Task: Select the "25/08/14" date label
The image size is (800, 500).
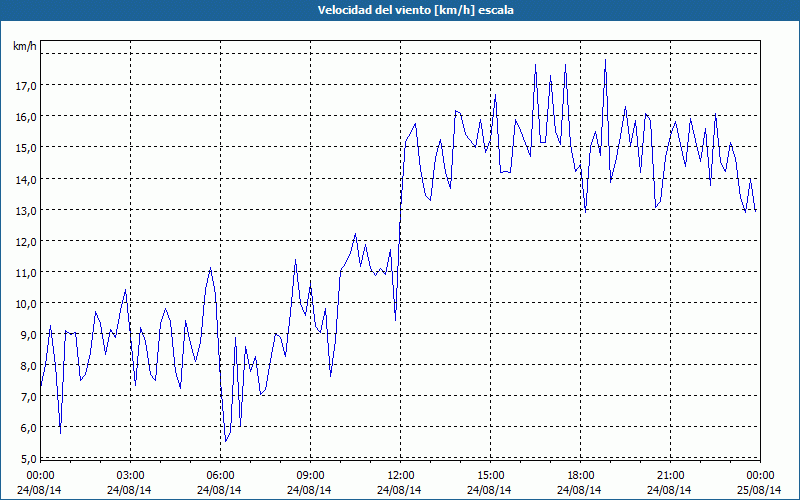Action: [759, 490]
